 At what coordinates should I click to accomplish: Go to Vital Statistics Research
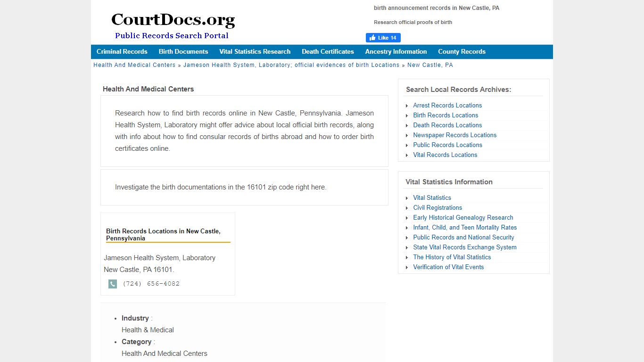point(255,52)
